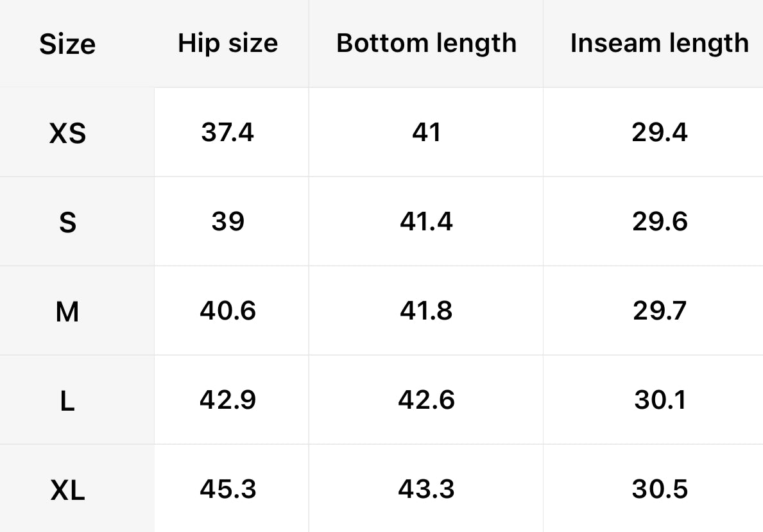Click the Hip size column header
Screen dimensions: 763x532
coord(228,44)
